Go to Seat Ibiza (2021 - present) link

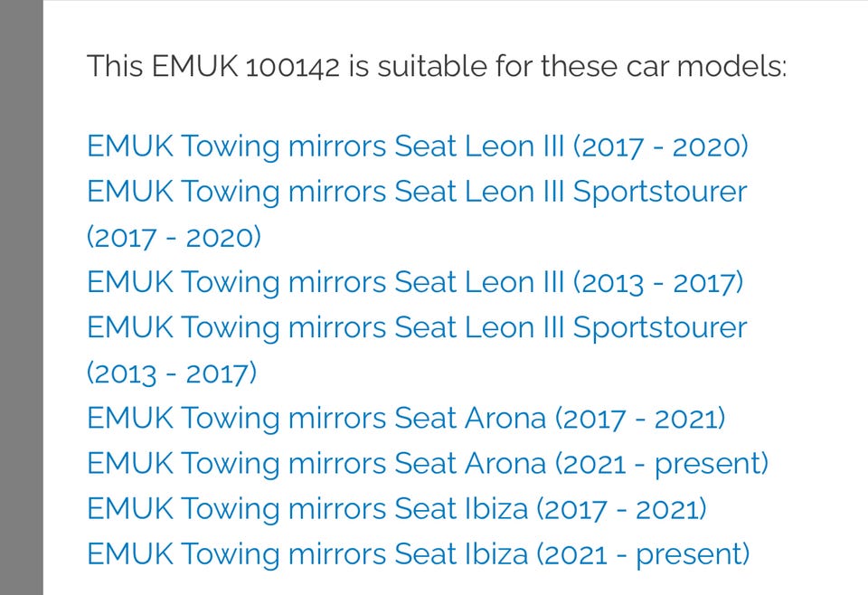pyautogui.click(x=418, y=553)
